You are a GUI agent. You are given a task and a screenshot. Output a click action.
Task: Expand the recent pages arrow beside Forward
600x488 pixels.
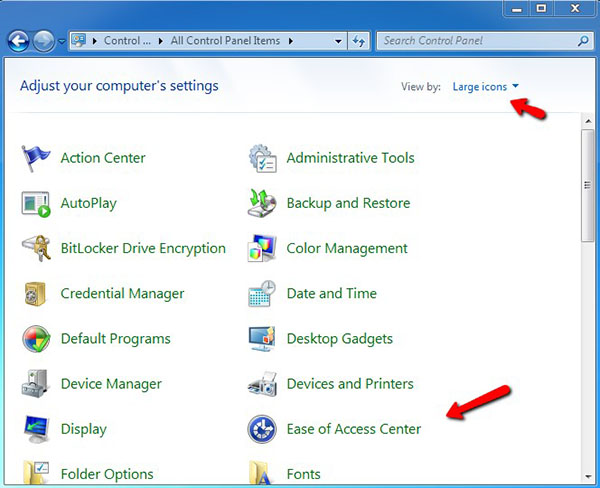62,41
